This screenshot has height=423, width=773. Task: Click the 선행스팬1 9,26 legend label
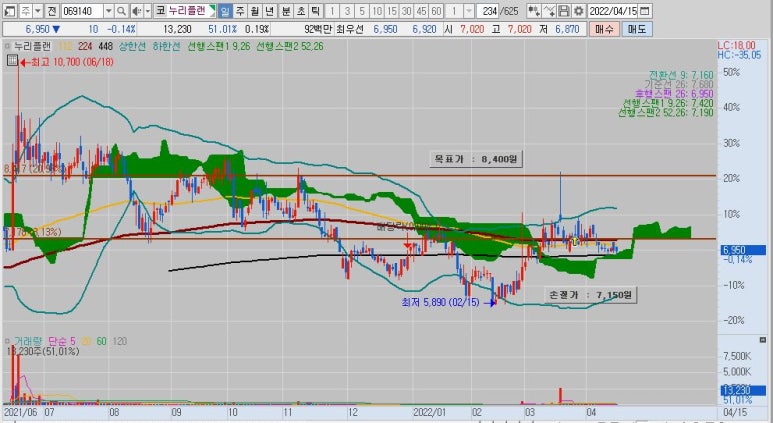point(219,46)
